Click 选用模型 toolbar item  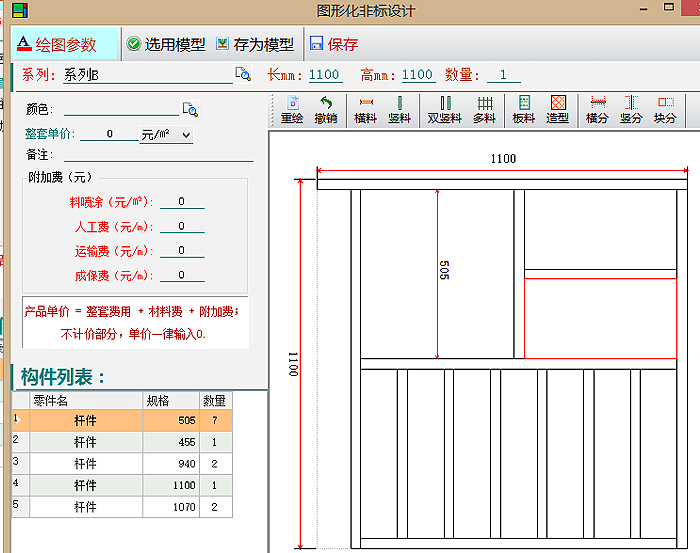(x=166, y=44)
